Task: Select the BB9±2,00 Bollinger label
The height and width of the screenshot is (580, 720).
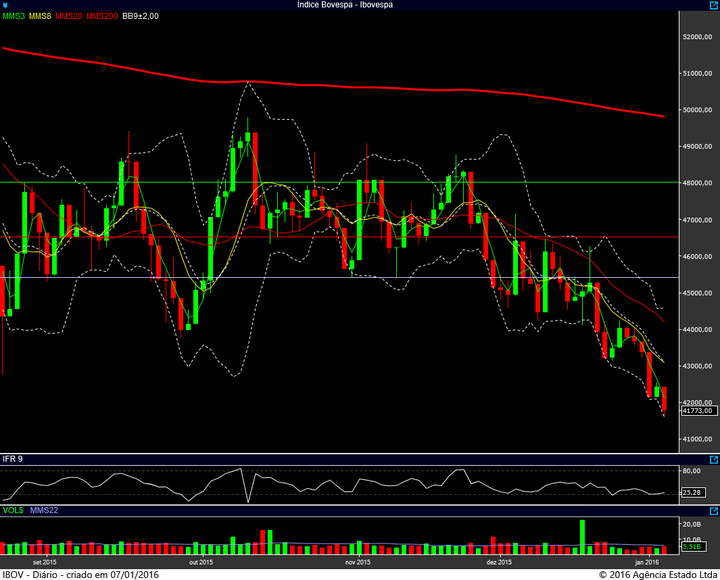Action: (x=141, y=16)
